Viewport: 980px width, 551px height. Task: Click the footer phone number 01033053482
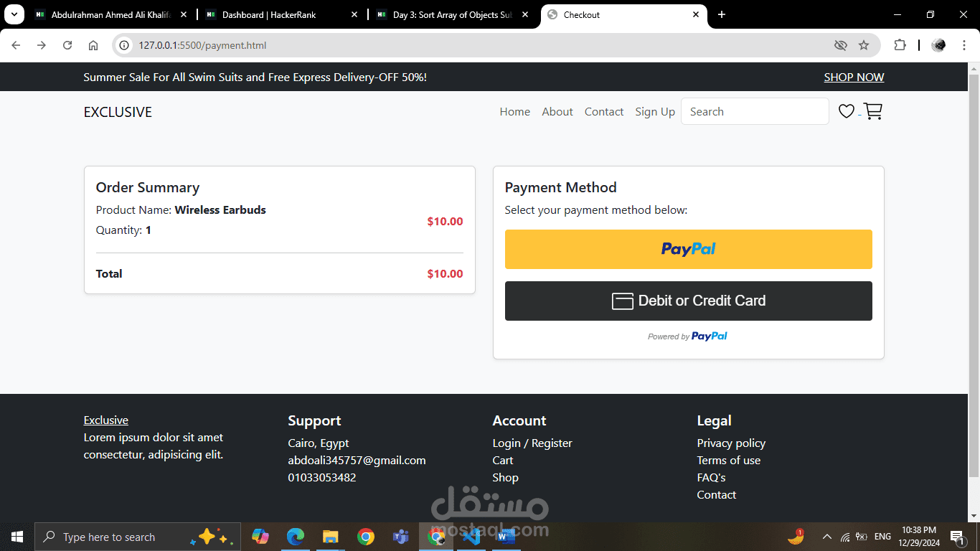point(322,477)
